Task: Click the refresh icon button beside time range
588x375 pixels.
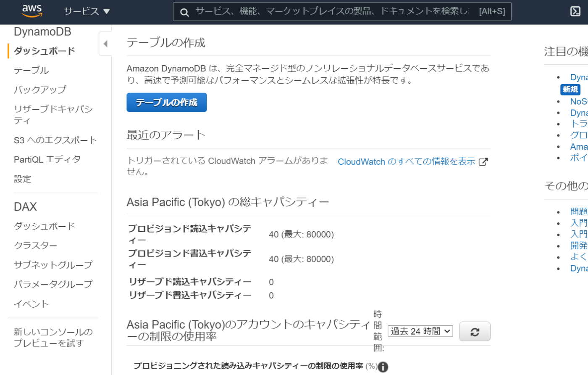Action: click(x=475, y=332)
